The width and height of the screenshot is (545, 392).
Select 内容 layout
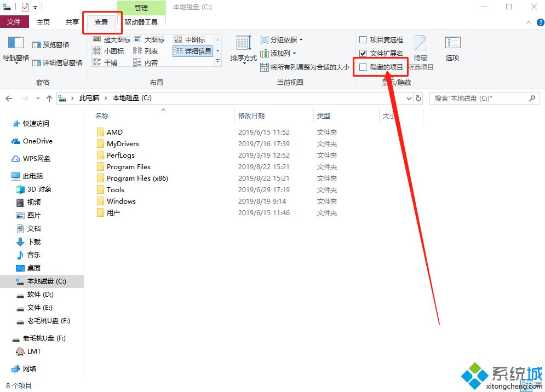coord(146,62)
